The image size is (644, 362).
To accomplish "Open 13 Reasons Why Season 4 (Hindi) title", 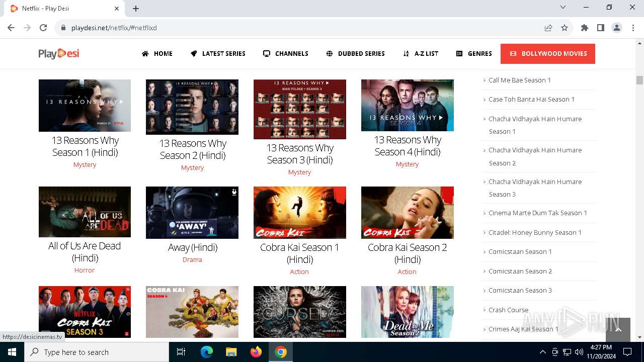I will point(408,146).
